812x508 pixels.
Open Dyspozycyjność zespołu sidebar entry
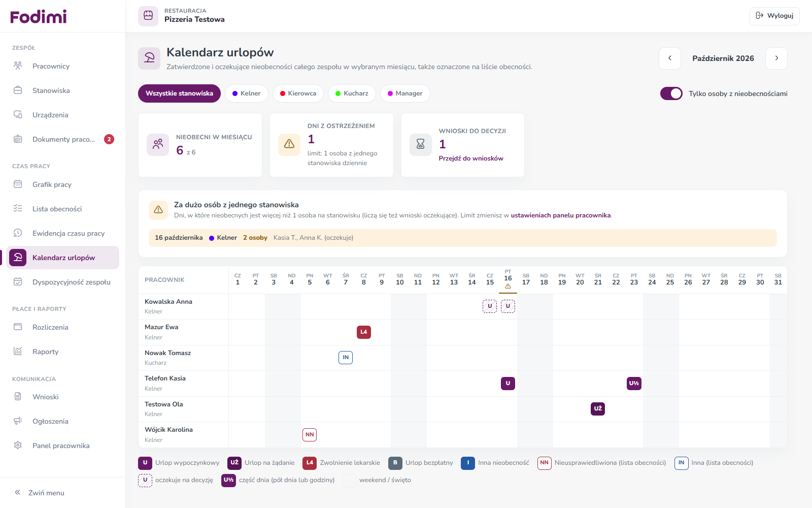[63, 282]
